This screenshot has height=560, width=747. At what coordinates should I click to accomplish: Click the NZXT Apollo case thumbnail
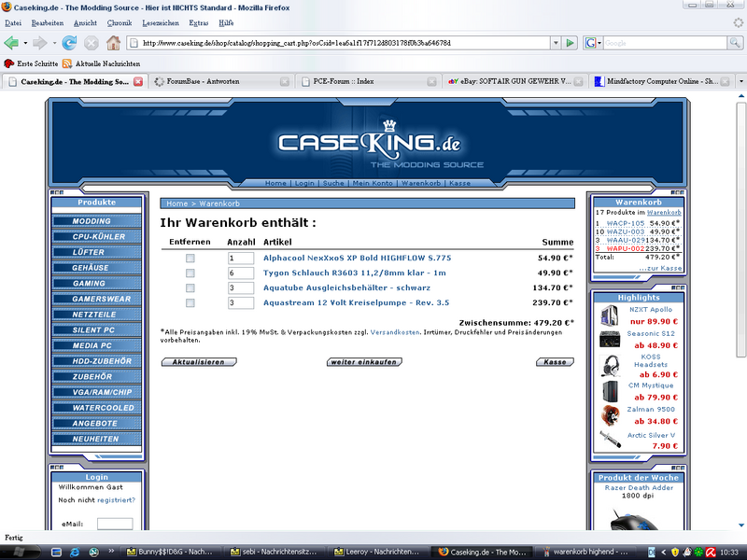coord(610,315)
